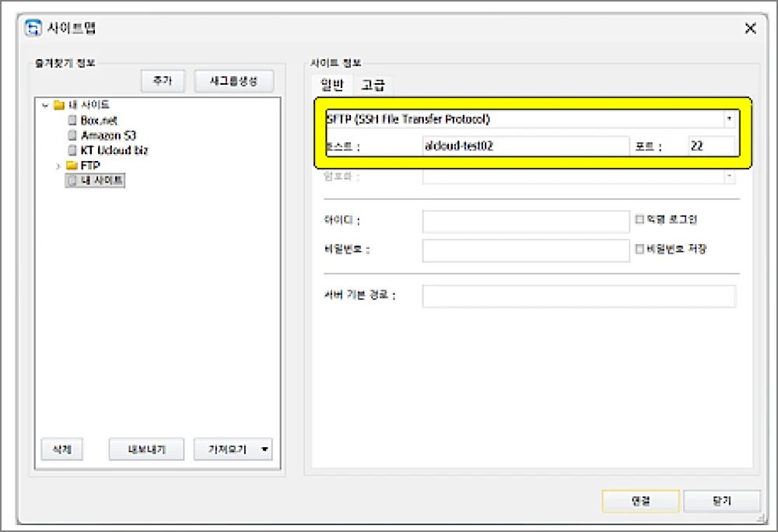Select the Amazon S3 site entry
778x532 pixels.
108,135
